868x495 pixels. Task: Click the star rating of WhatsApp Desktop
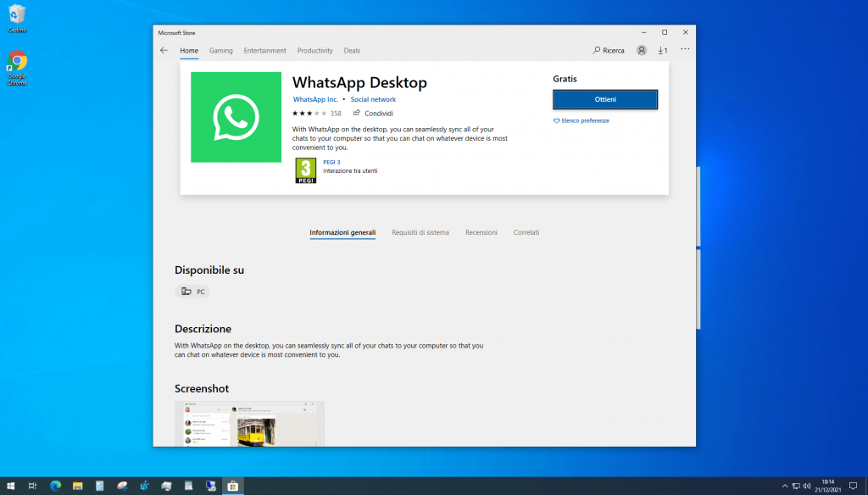point(309,113)
